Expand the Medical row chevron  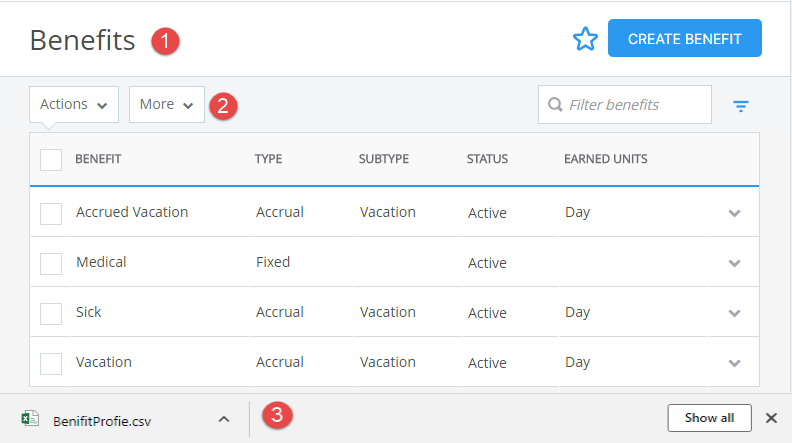pos(734,263)
